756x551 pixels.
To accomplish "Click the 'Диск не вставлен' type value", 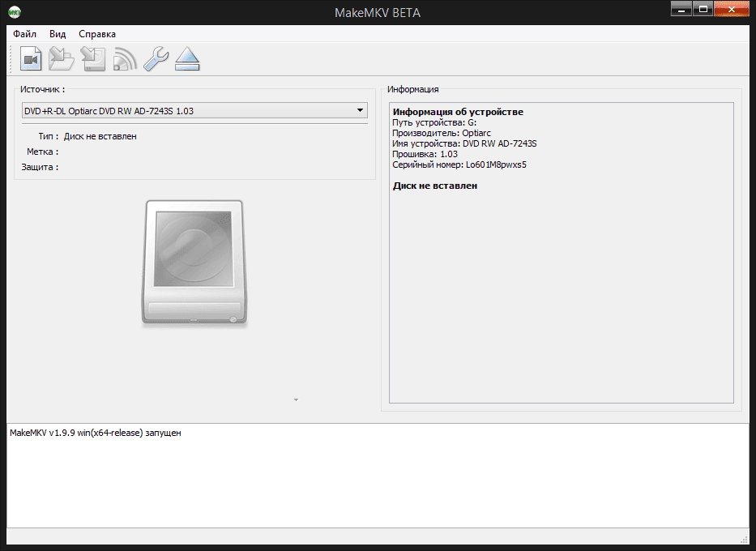I will [100, 136].
